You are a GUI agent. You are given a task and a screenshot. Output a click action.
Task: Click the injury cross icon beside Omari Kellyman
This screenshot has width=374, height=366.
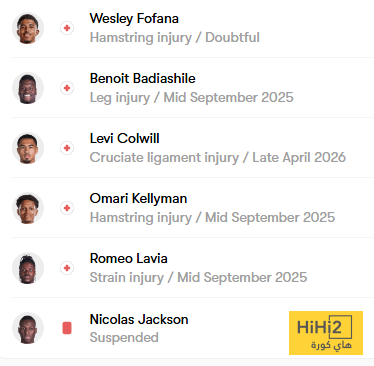point(67,208)
